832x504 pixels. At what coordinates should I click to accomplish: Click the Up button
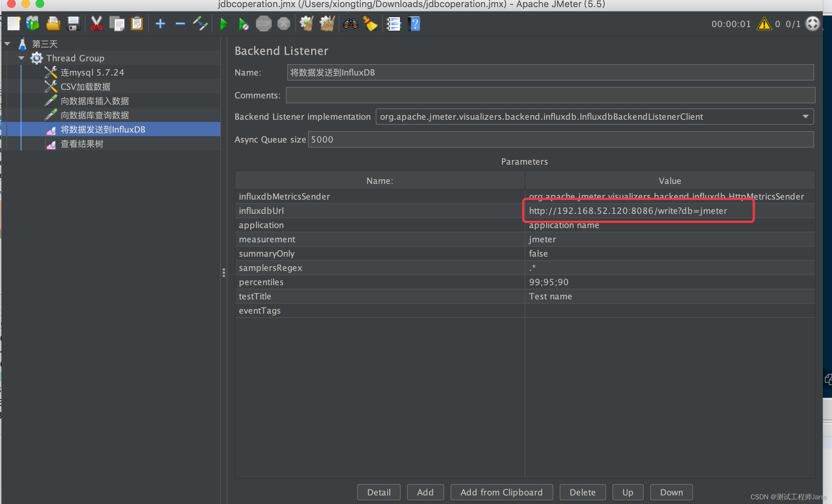[x=628, y=492]
